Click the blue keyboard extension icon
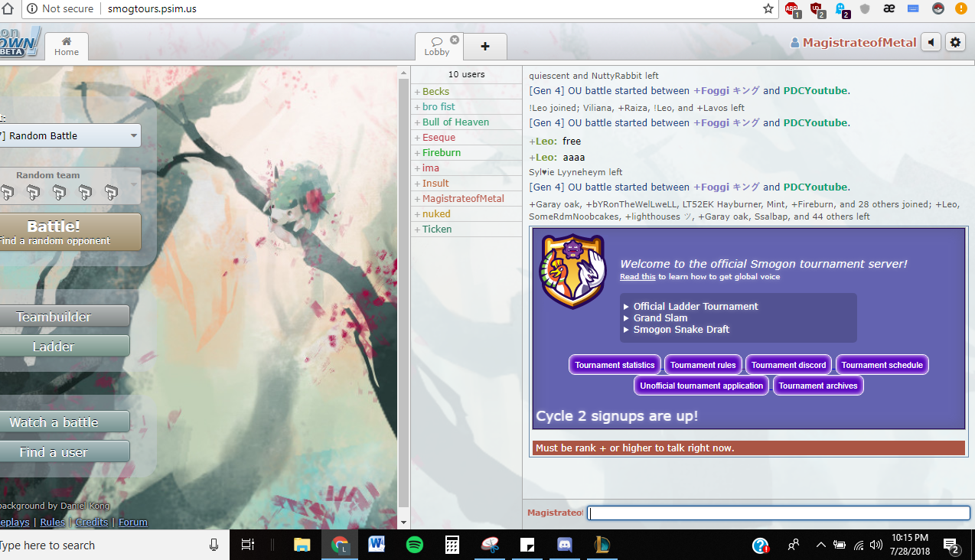 pos(913,8)
